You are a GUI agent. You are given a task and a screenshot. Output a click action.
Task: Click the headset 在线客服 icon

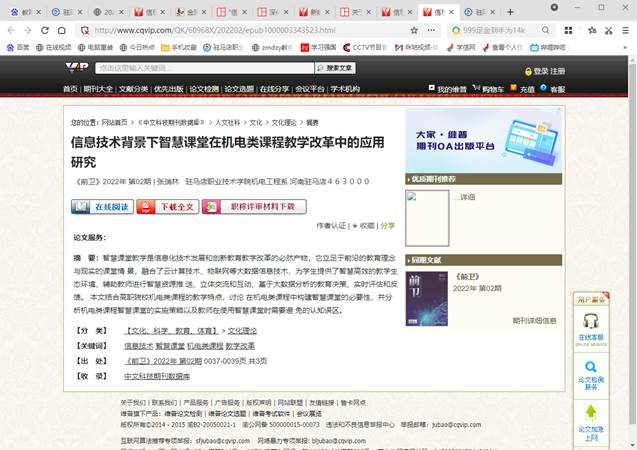[x=591, y=321]
